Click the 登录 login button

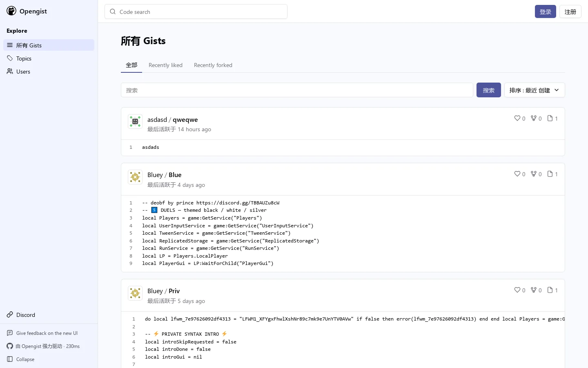(546, 12)
